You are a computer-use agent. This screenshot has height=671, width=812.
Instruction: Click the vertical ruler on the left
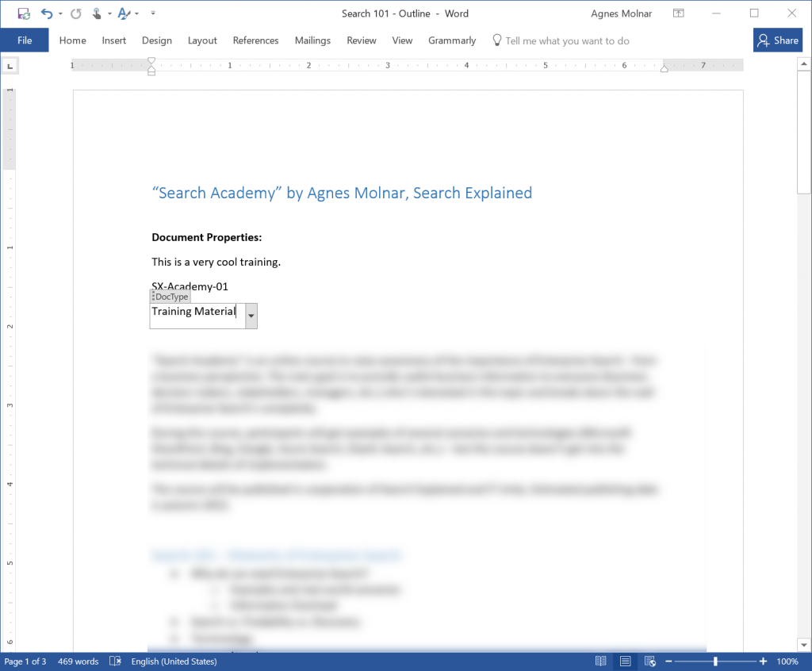tap(10, 368)
